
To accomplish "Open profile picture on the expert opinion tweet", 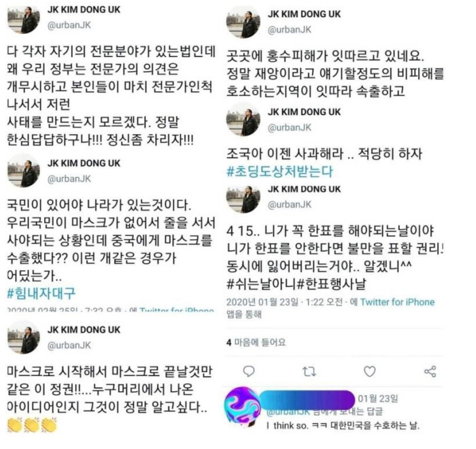I will (x=24, y=18).
